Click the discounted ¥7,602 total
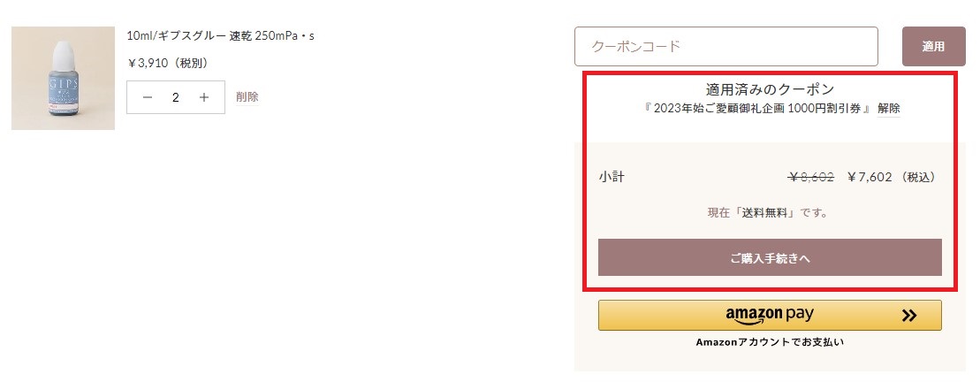 (x=870, y=177)
